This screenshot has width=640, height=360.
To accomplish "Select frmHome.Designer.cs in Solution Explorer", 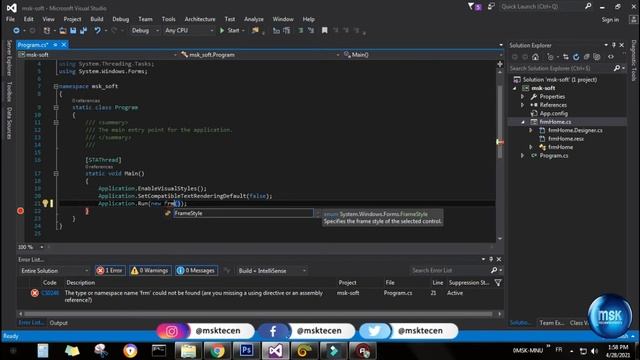I will 575,131.
